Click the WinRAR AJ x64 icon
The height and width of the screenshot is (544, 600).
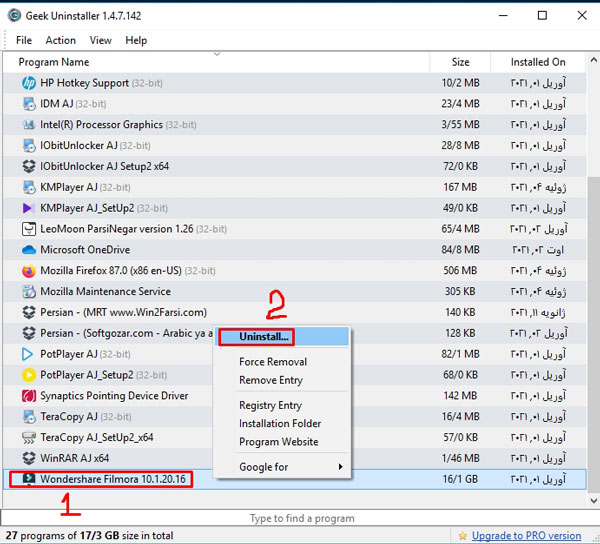point(29,458)
